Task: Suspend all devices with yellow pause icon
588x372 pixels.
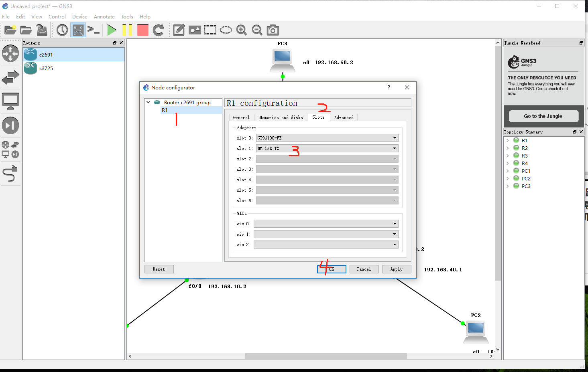Action: pos(127,30)
